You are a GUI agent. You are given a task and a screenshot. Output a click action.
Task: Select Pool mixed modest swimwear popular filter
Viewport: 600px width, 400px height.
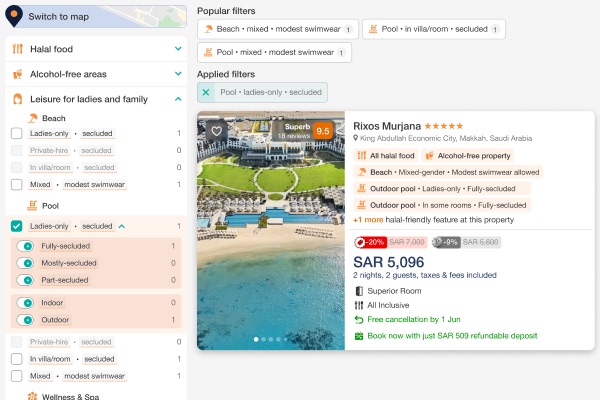pos(274,52)
